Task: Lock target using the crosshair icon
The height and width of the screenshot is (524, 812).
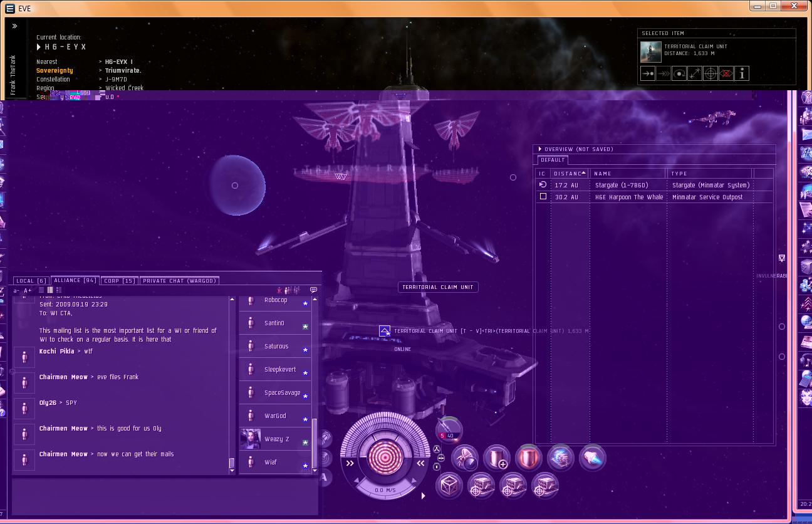Action: click(710, 74)
